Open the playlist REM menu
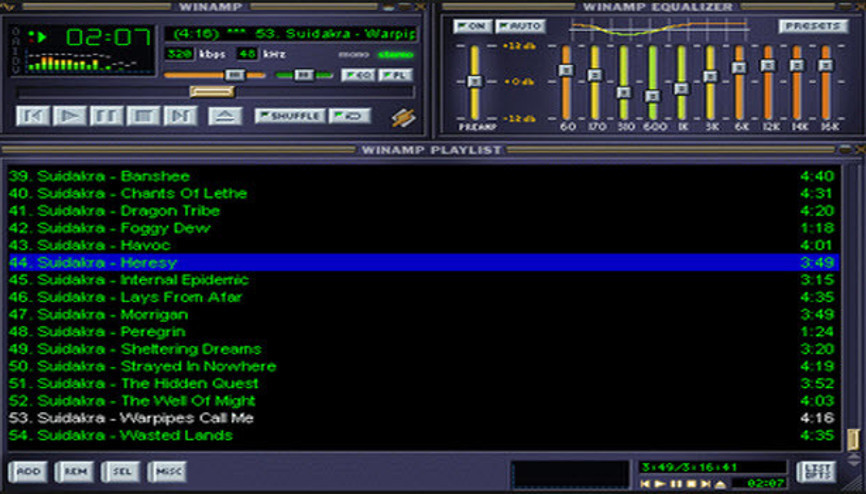Image resolution: width=866 pixels, height=494 pixels. click(x=75, y=471)
